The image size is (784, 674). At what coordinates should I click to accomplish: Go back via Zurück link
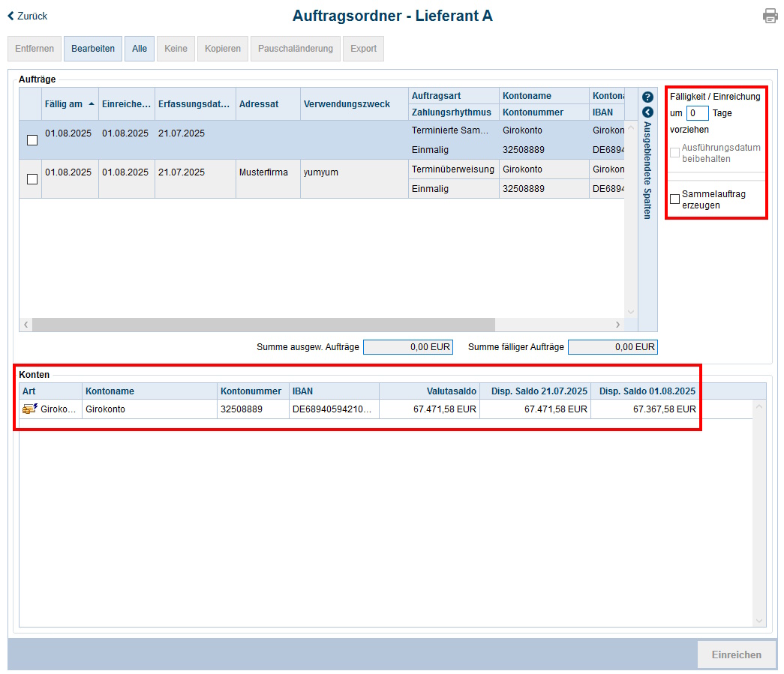click(28, 16)
